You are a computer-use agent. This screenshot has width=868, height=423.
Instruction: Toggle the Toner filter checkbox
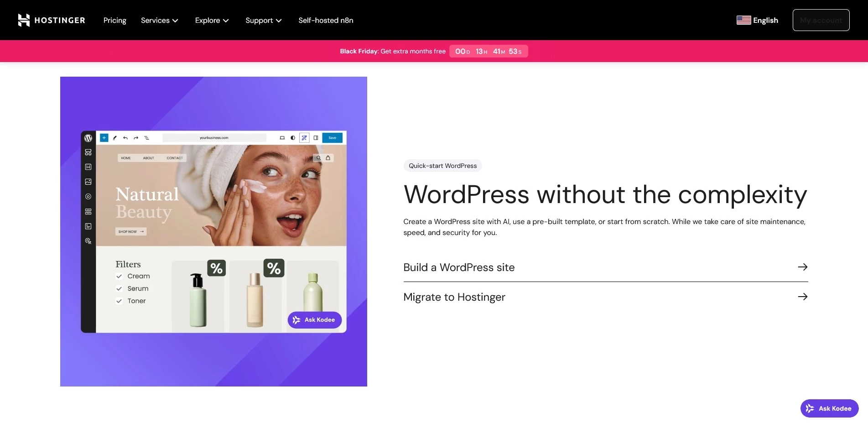click(x=119, y=301)
